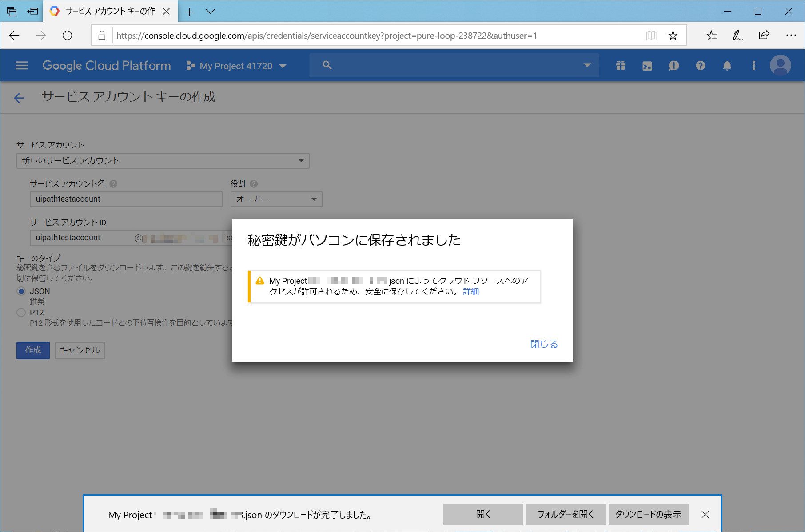The height and width of the screenshot is (532, 805).
Task: Activate the Cloud Shell icon
Action: [647, 65]
